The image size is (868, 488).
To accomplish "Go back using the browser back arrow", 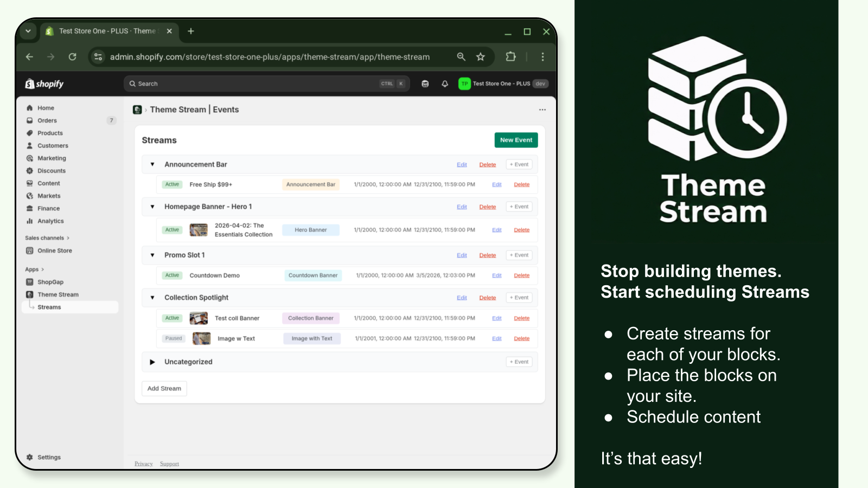I will [x=29, y=57].
